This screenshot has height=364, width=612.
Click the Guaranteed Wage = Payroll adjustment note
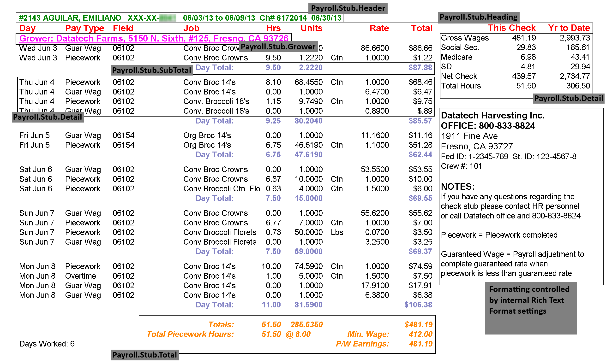click(x=512, y=264)
